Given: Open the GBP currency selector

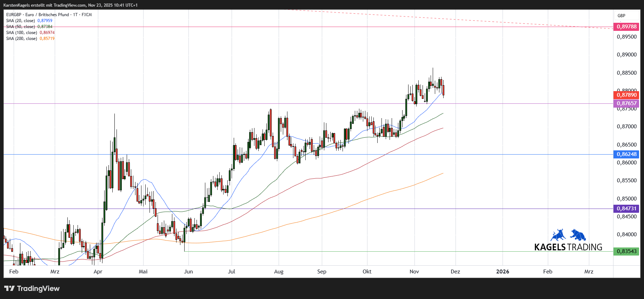Looking at the screenshot, I should [621, 16].
